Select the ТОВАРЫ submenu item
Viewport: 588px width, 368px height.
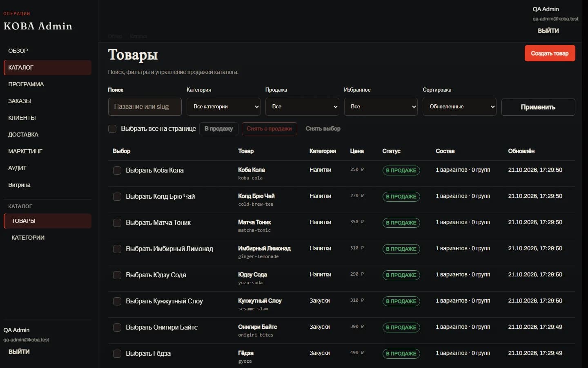coord(47,221)
